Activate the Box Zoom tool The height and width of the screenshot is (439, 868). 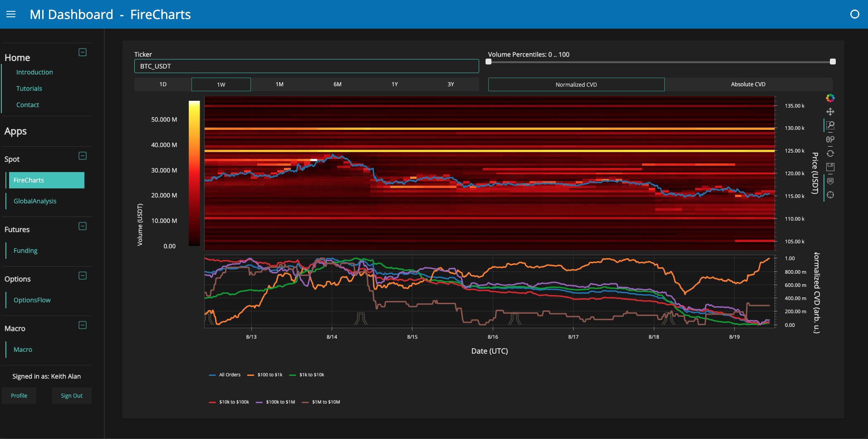[x=830, y=125]
